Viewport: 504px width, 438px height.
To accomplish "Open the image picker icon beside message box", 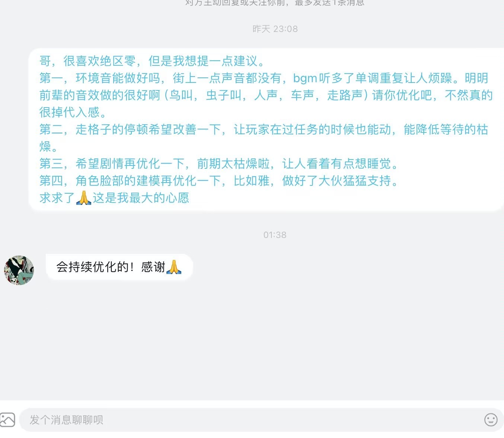I will coord(7,420).
